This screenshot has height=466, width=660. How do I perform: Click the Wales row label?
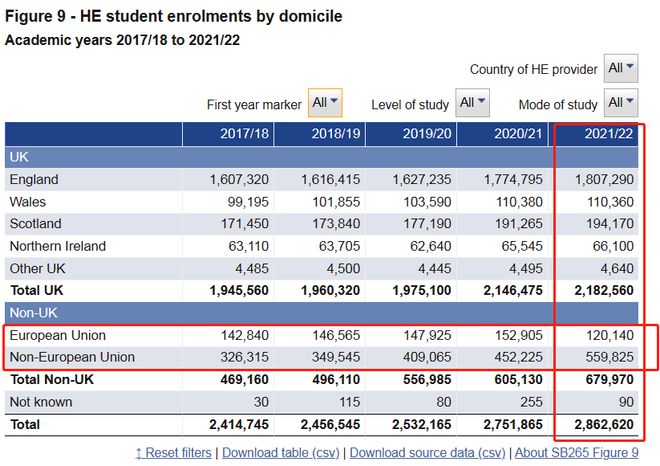pyautogui.click(x=28, y=202)
